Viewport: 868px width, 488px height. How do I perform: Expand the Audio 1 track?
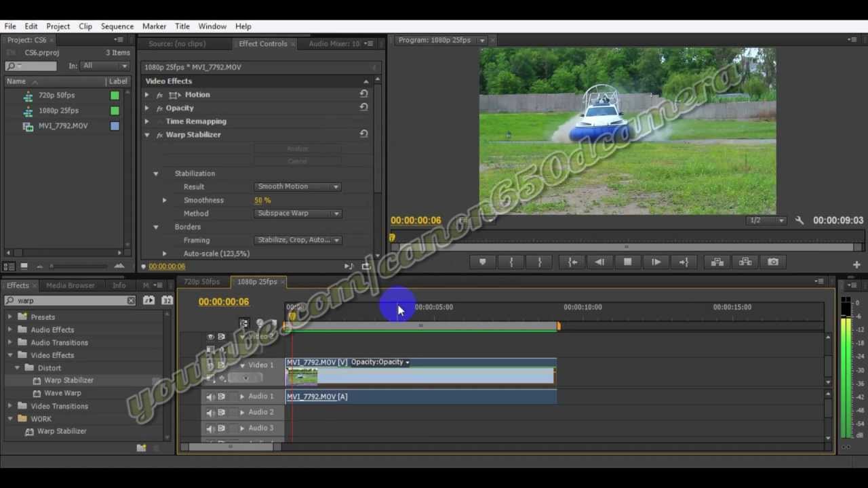click(x=242, y=396)
